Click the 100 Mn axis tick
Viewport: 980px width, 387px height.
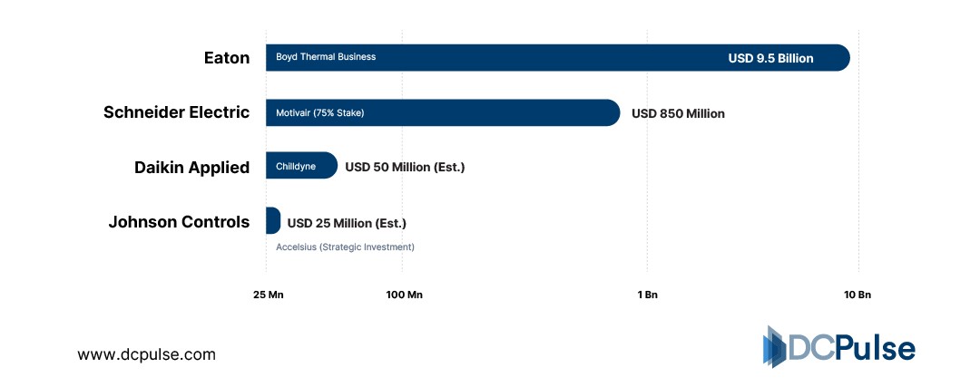404,295
